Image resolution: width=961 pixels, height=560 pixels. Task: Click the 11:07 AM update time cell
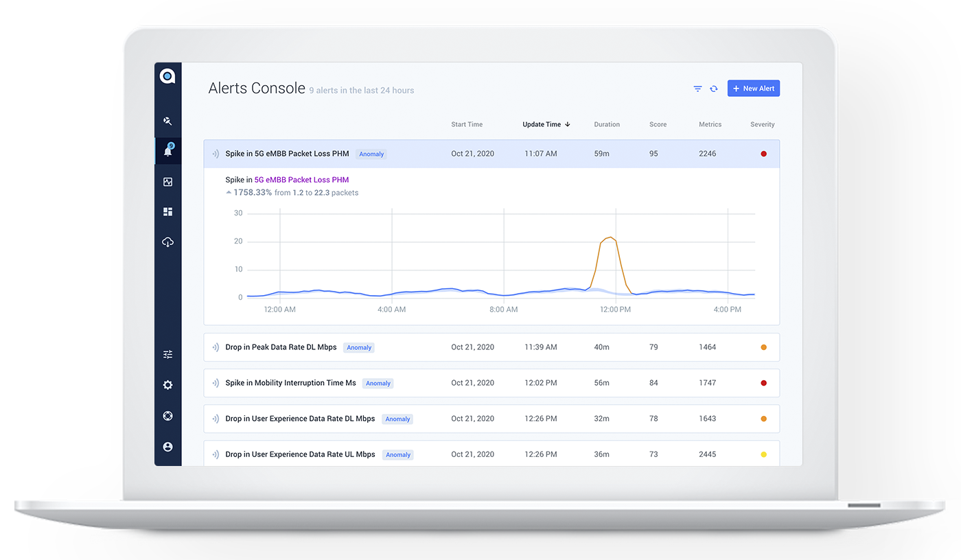click(x=540, y=154)
